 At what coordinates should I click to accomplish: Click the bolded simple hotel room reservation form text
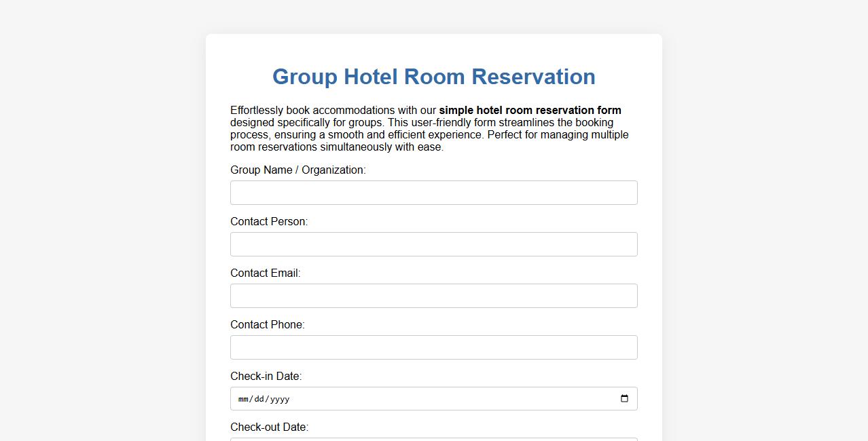530,110
